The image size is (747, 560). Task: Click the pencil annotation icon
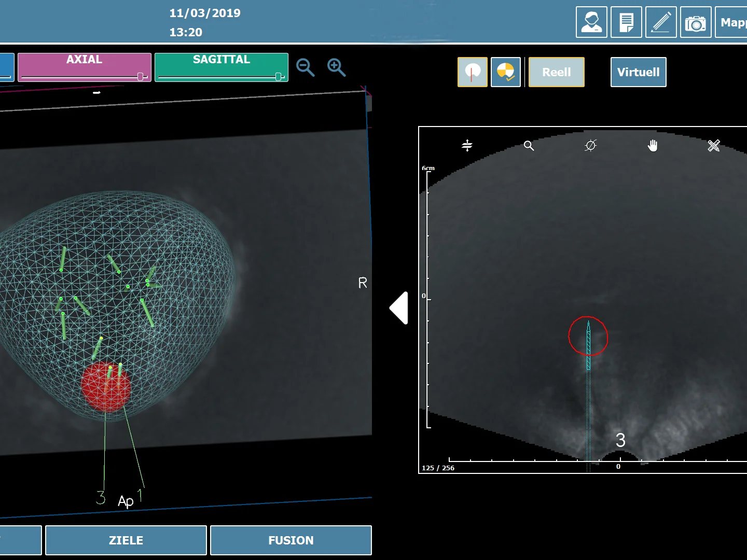[661, 22]
